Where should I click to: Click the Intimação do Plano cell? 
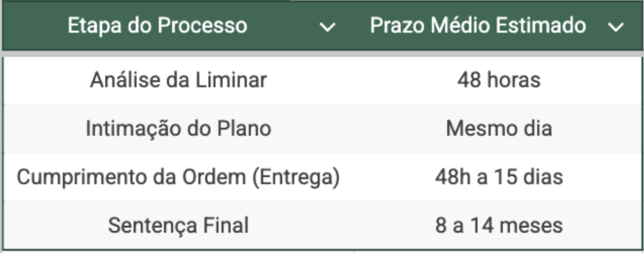point(178,129)
